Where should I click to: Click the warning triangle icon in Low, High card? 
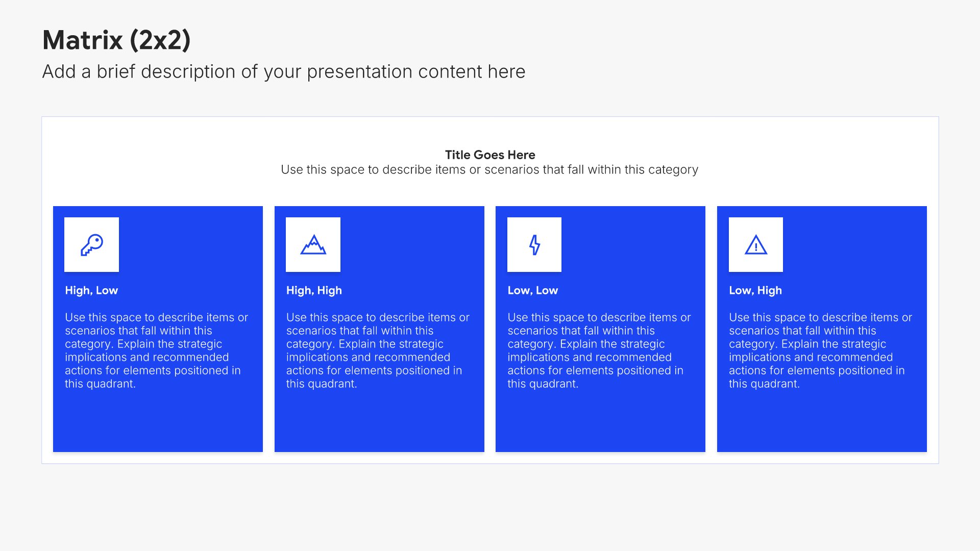click(756, 245)
